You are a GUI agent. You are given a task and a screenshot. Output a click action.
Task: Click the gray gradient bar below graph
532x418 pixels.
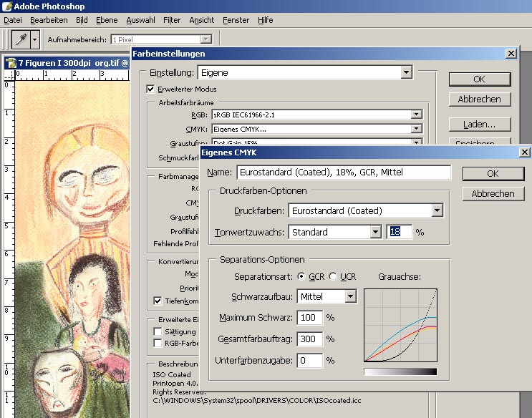coord(400,372)
